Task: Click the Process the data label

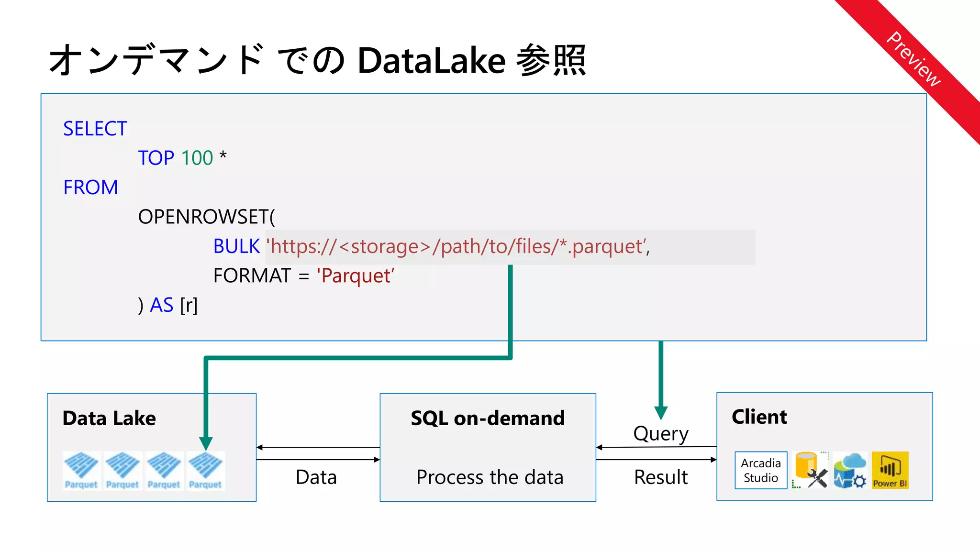Action: click(490, 477)
